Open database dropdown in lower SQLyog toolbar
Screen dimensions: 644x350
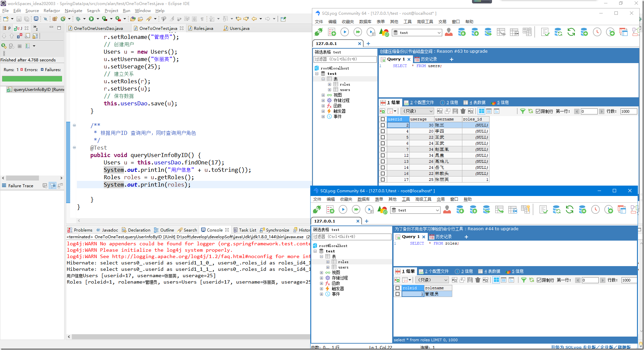click(437, 210)
